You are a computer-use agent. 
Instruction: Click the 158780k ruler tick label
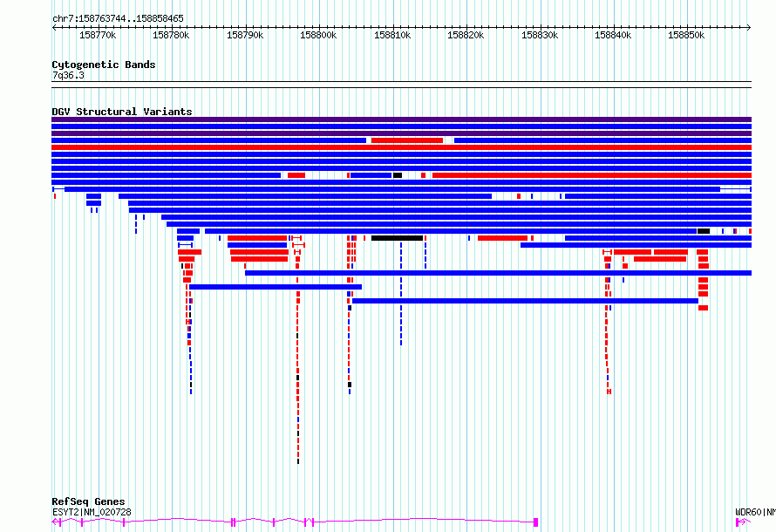pyautogui.click(x=171, y=35)
